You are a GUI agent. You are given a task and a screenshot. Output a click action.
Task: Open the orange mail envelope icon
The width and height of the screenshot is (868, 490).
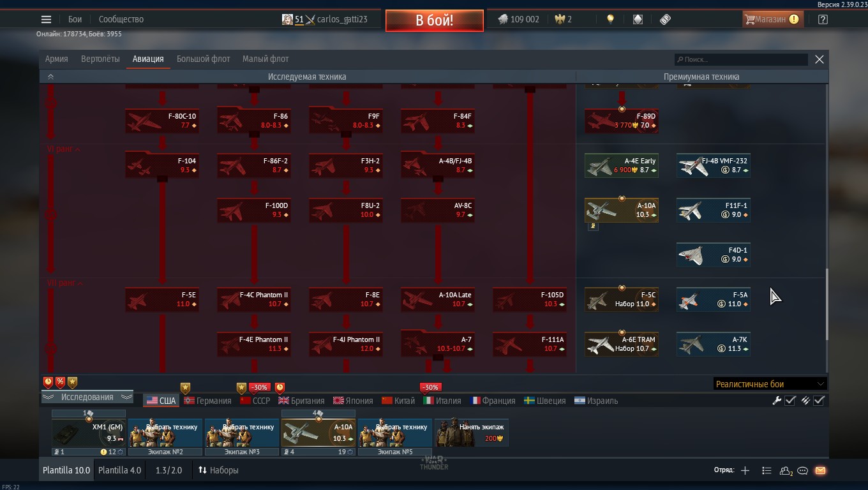(x=820, y=471)
